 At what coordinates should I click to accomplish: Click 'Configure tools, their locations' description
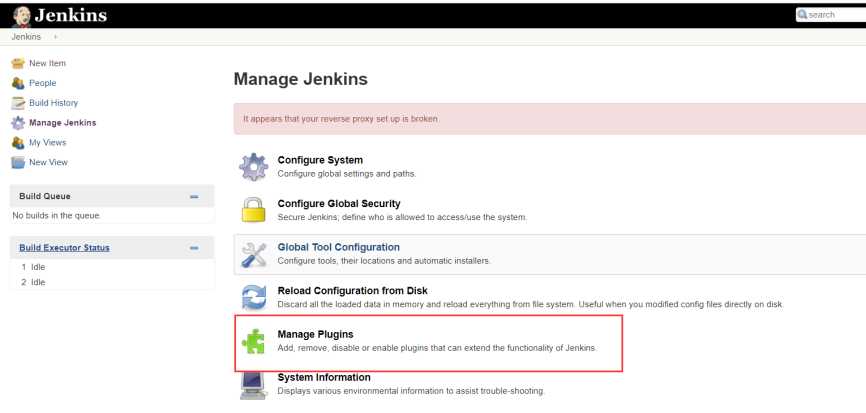(384, 261)
